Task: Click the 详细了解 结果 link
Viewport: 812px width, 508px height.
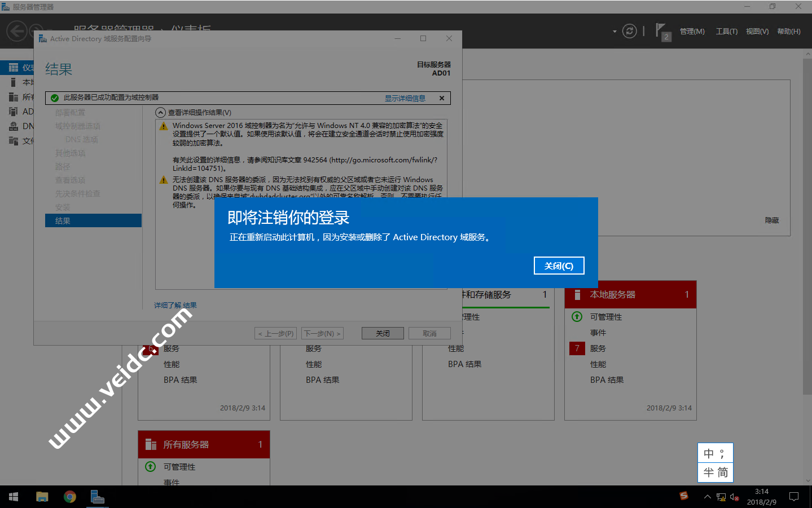Action: coord(175,305)
